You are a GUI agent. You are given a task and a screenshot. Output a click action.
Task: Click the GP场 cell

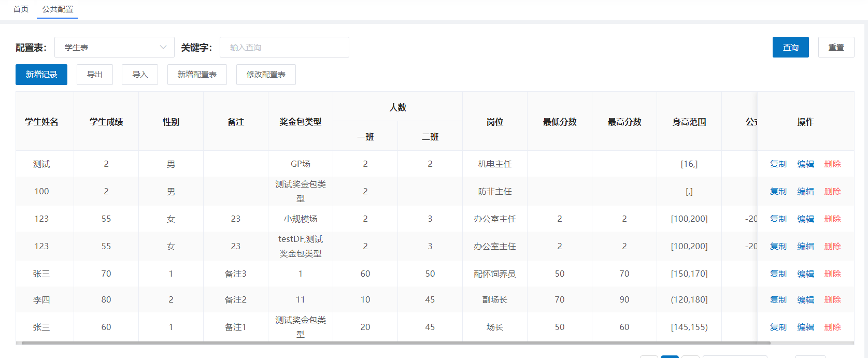(x=301, y=164)
